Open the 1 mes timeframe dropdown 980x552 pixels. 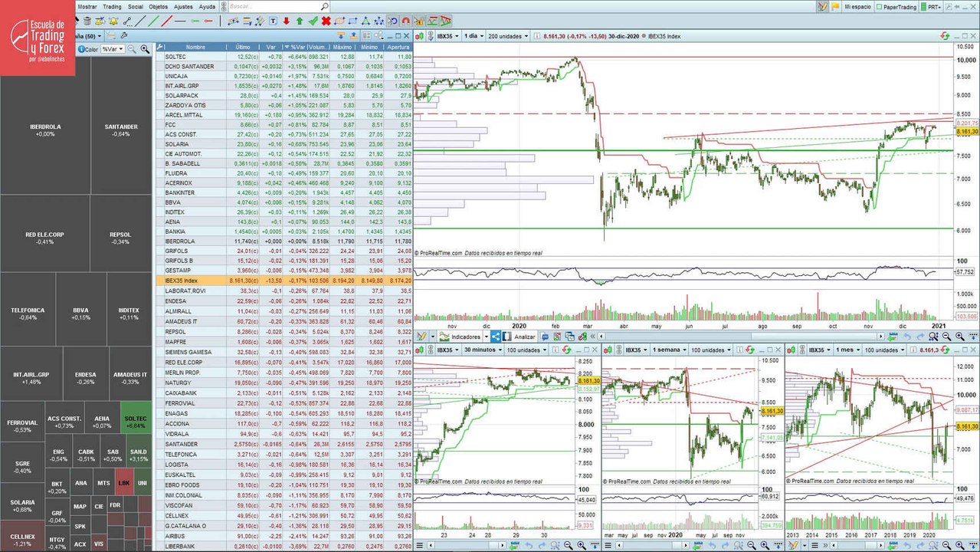click(847, 350)
